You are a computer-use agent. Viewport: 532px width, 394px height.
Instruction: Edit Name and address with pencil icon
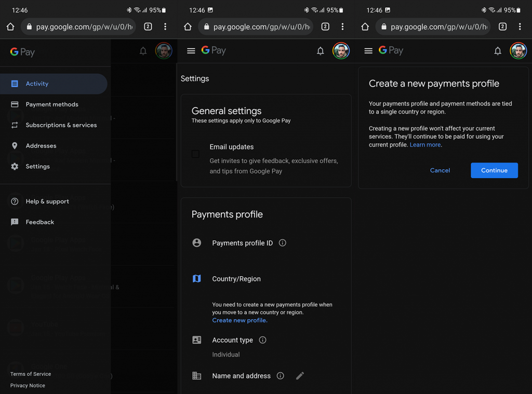(x=300, y=376)
